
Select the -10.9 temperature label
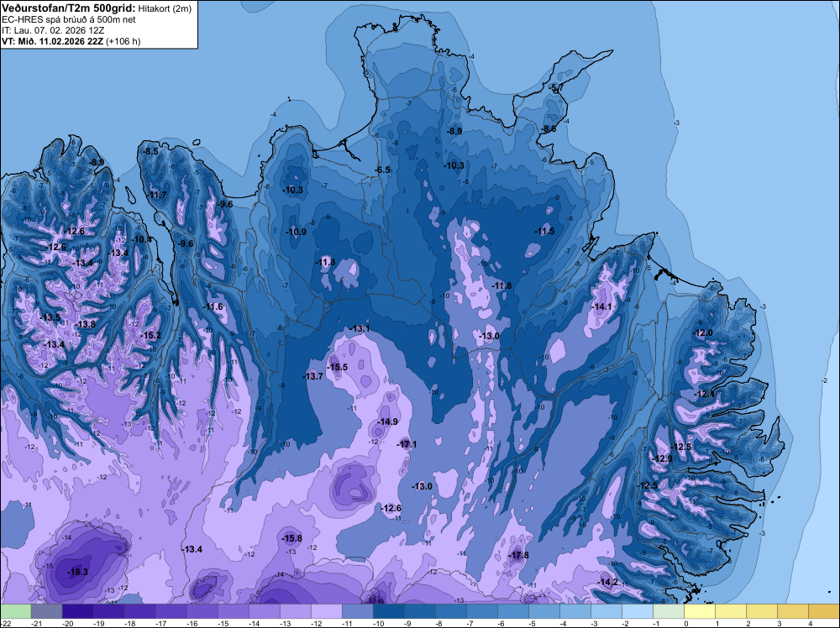pos(297,232)
